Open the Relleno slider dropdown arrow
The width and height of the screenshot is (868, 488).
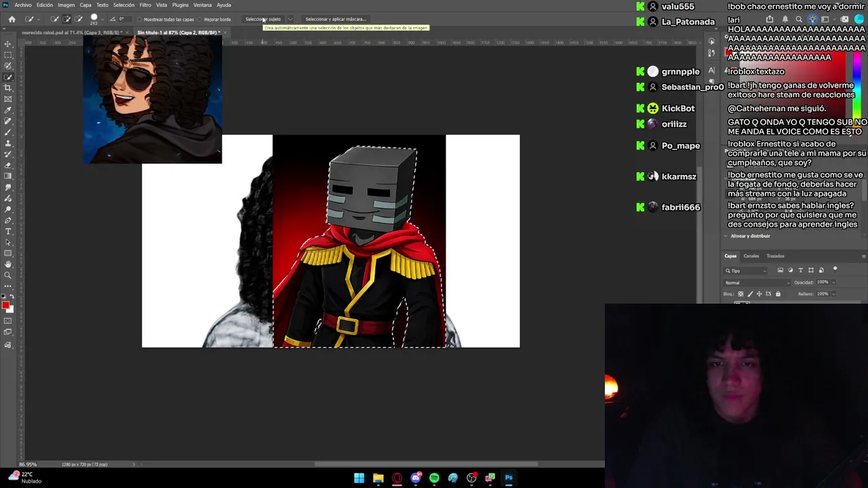click(x=833, y=294)
